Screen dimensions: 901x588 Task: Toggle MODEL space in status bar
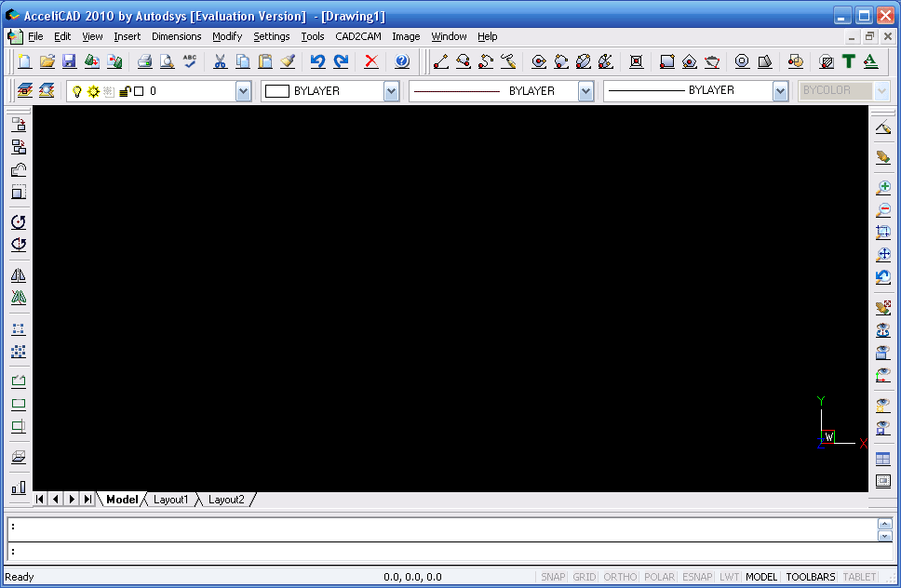coord(761,577)
